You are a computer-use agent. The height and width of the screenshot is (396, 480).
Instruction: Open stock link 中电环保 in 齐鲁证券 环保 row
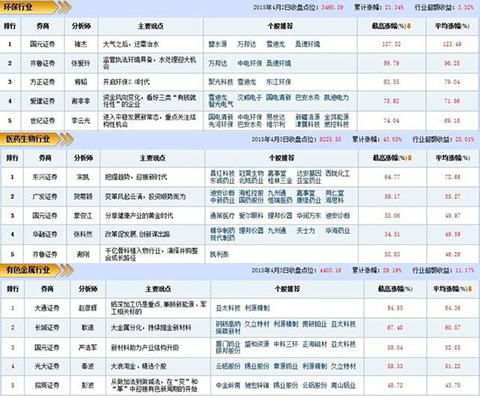point(250,63)
